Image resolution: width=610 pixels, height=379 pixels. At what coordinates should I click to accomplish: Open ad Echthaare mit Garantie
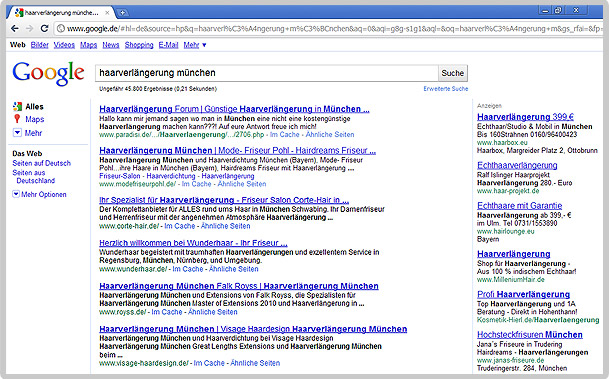pyautogui.click(x=519, y=205)
